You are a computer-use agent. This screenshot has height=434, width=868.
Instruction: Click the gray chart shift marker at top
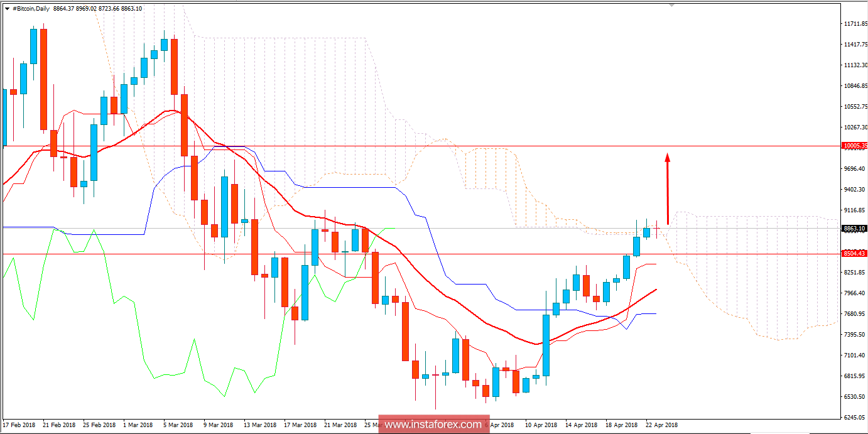(x=673, y=5)
